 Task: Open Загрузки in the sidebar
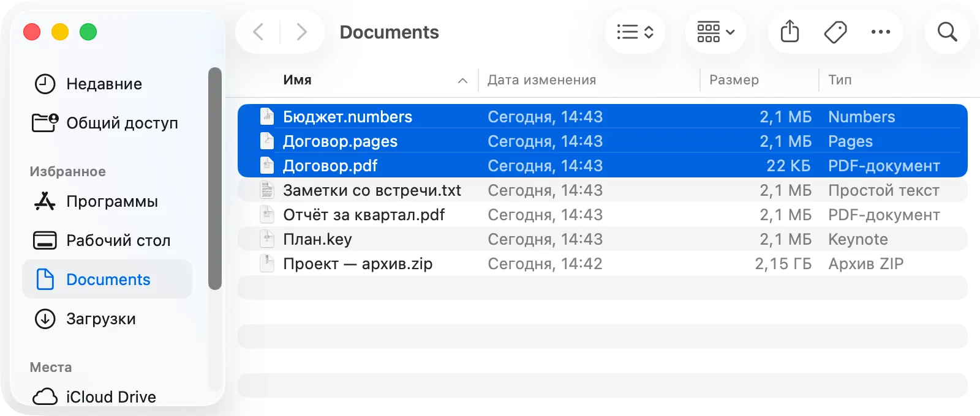107,319
